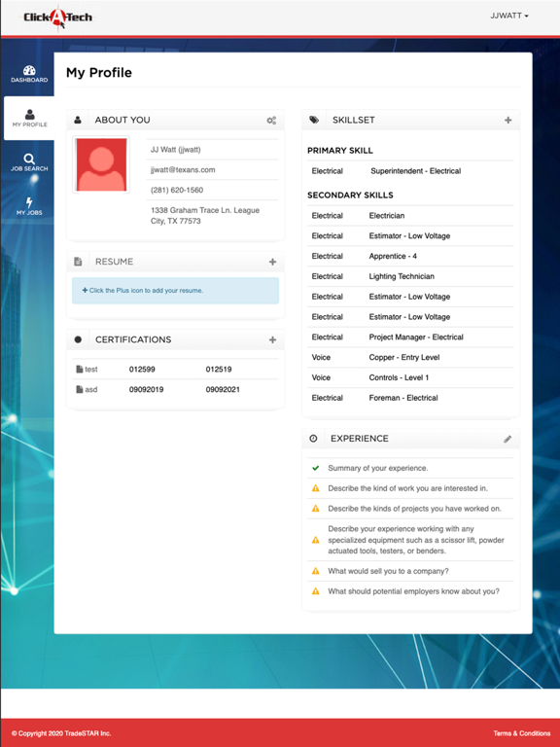The image size is (560, 747).
Task: Select My Profile sidebar item
Action: (x=29, y=118)
